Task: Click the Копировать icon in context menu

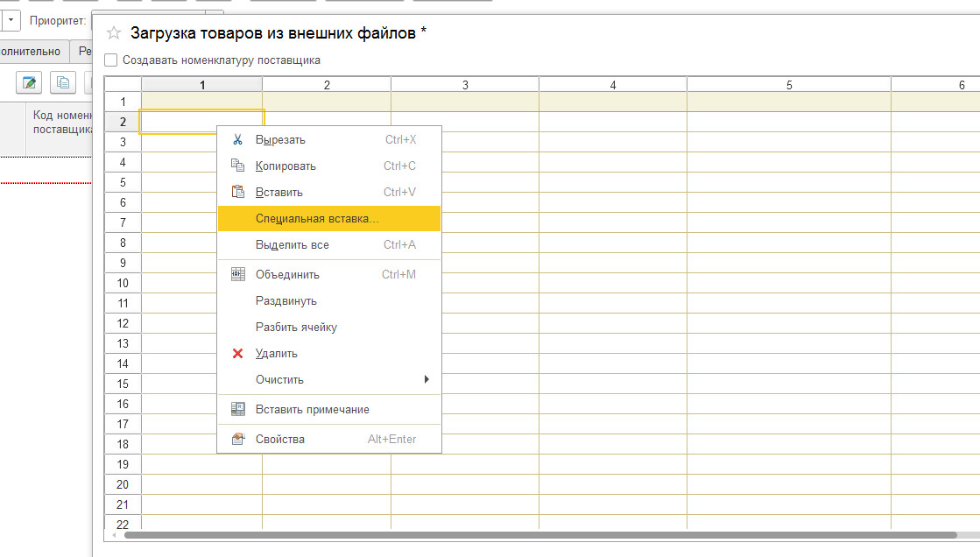Action: pyautogui.click(x=237, y=166)
